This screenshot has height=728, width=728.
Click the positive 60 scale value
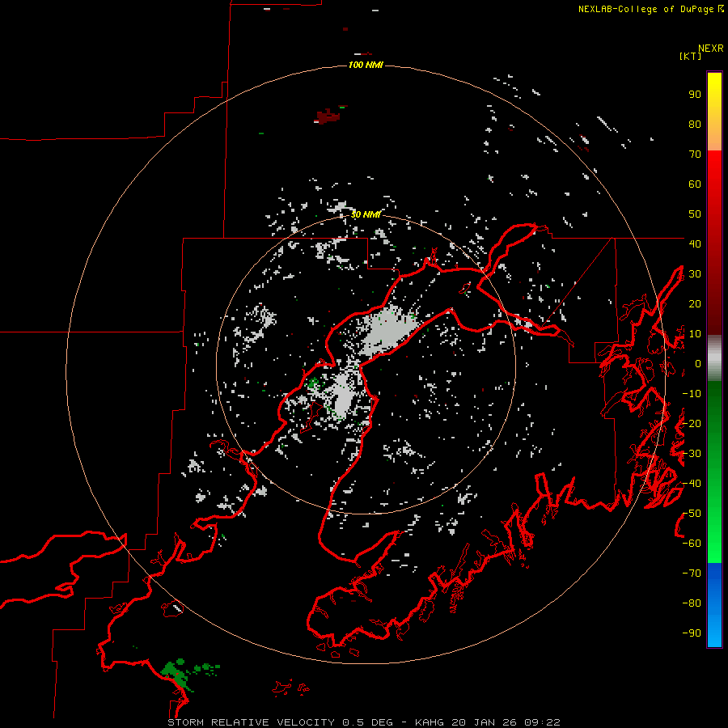(x=695, y=184)
